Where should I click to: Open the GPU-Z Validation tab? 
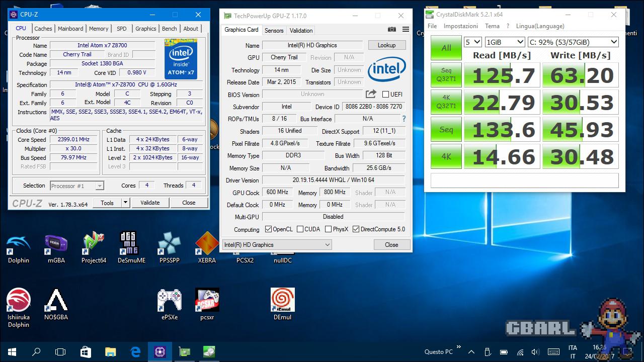[301, 30]
